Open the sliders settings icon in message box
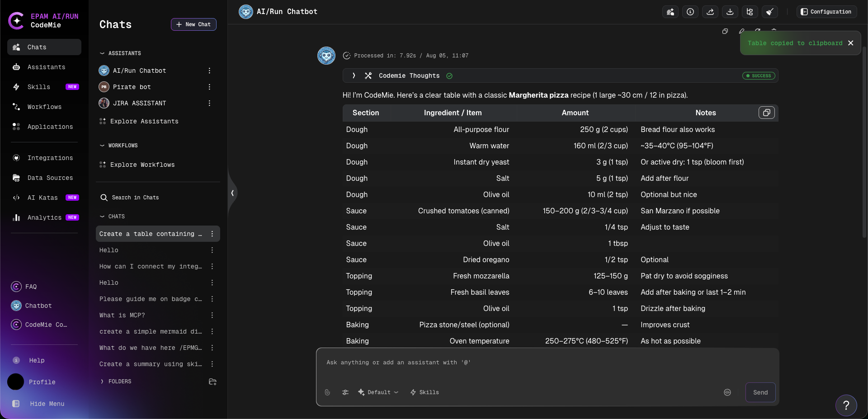 pyautogui.click(x=345, y=392)
